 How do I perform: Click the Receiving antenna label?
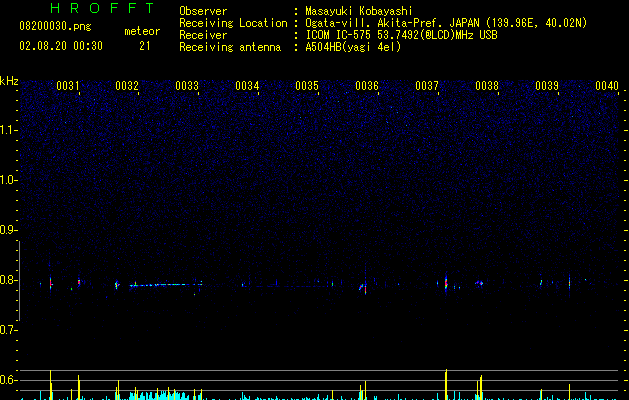click(x=230, y=47)
